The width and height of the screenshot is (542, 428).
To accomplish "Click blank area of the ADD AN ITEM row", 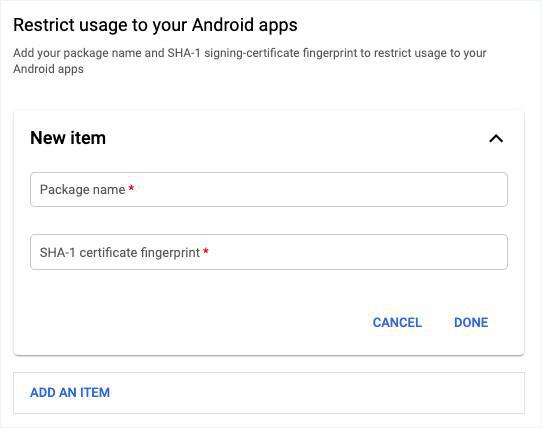I will pos(311,392).
